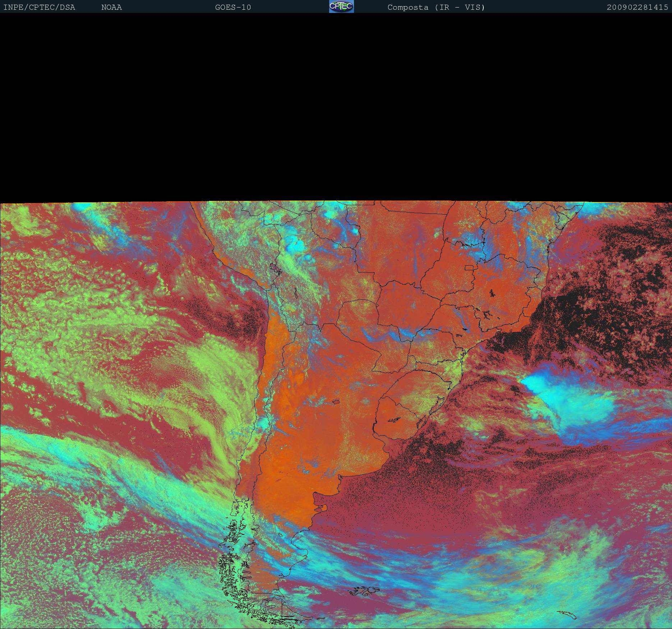
Task: Click the Composta (IR - VIS) label
Action: (x=436, y=8)
